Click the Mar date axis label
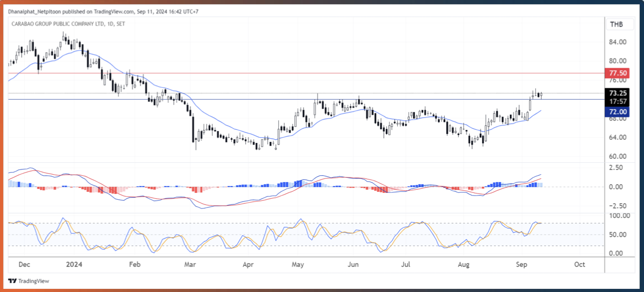 (190, 264)
